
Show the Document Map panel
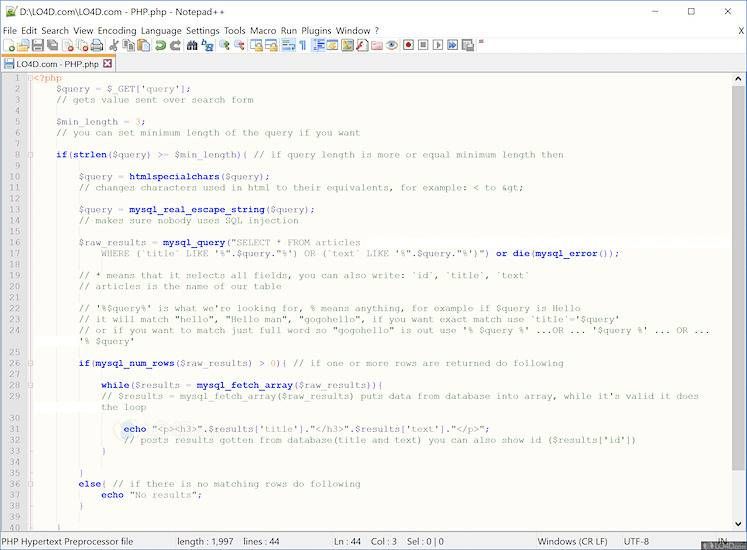point(347,45)
